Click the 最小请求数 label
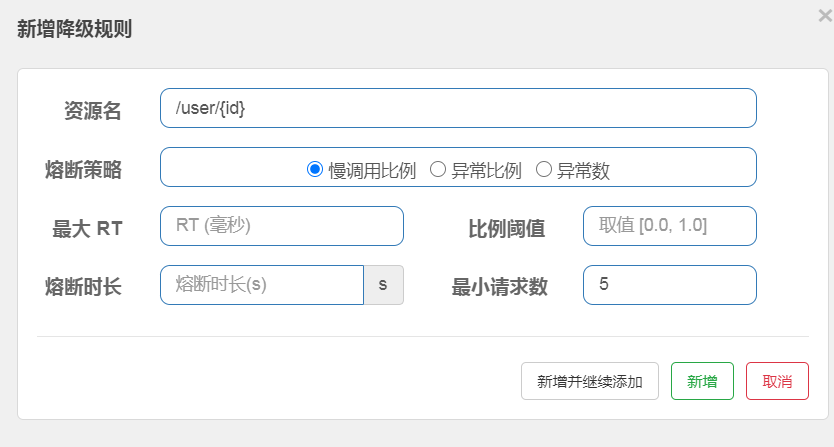Image resolution: width=834 pixels, height=447 pixels. pos(500,286)
